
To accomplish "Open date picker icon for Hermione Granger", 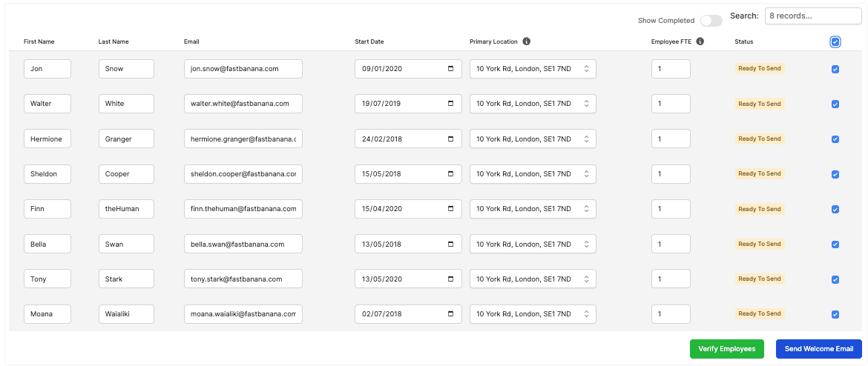I will tap(450, 139).
